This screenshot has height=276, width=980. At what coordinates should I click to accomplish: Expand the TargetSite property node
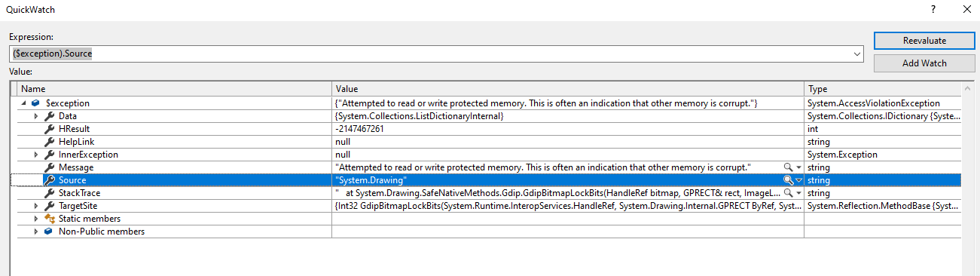click(36, 206)
